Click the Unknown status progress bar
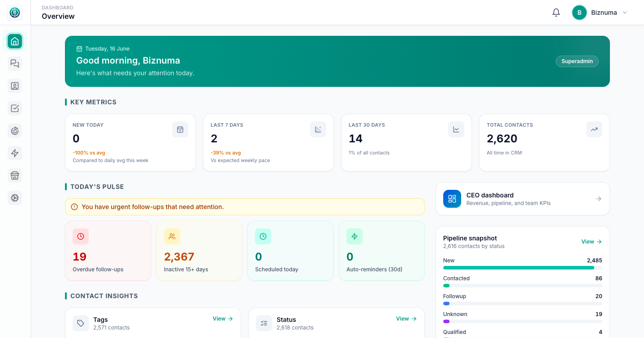644x338 pixels. pos(523,321)
